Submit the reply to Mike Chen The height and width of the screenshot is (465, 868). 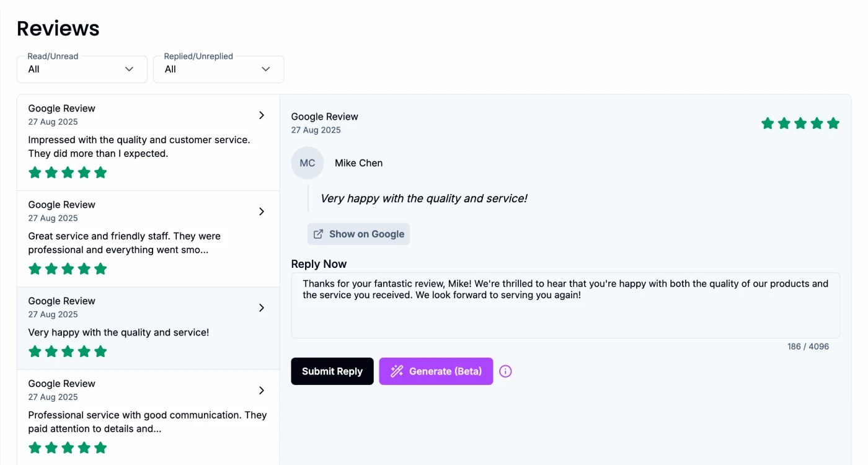332,371
